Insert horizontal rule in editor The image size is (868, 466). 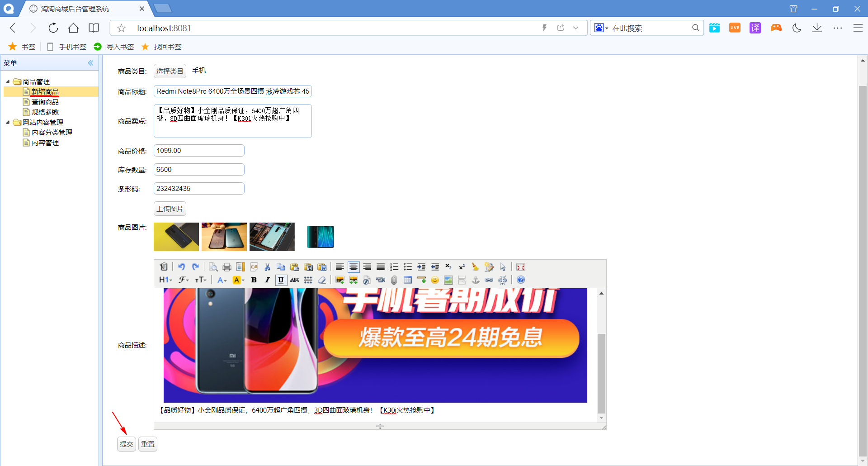click(x=421, y=280)
